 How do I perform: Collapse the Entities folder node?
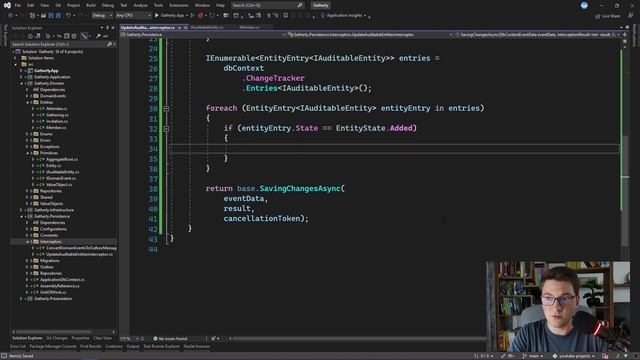28,102
